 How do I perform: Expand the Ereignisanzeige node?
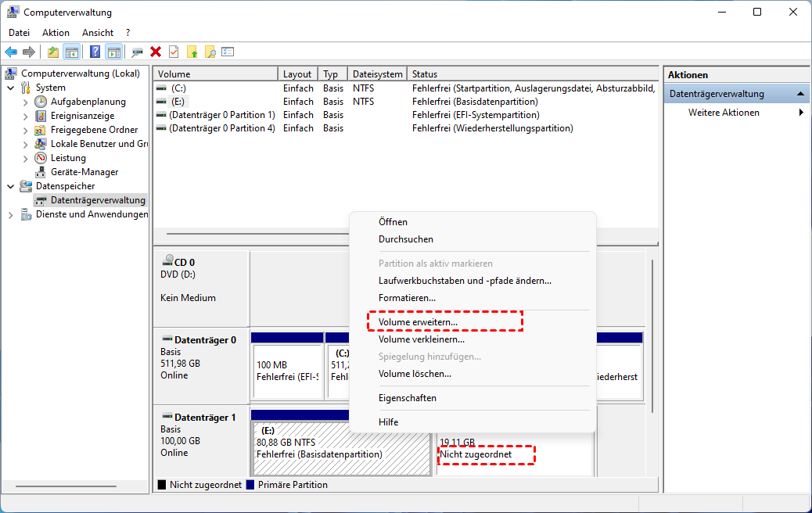[x=25, y=116]
